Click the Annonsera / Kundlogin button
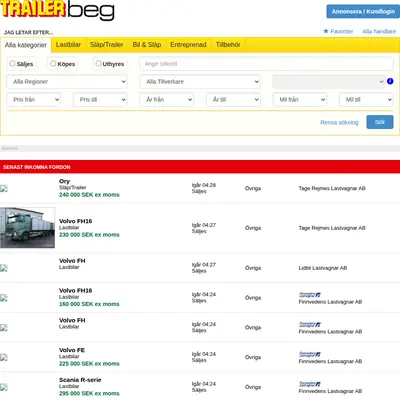The image size is (400, 400). [x=363, y=11]
